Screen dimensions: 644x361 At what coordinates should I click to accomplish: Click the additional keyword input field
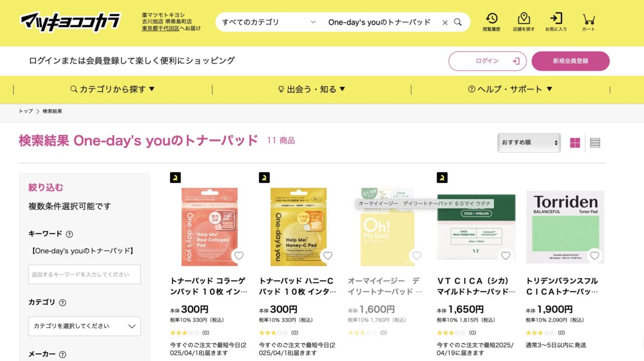point(85,274)
